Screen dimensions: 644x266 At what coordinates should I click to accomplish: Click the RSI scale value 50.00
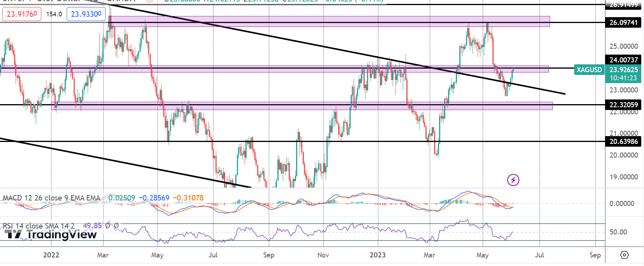(618, 232)
